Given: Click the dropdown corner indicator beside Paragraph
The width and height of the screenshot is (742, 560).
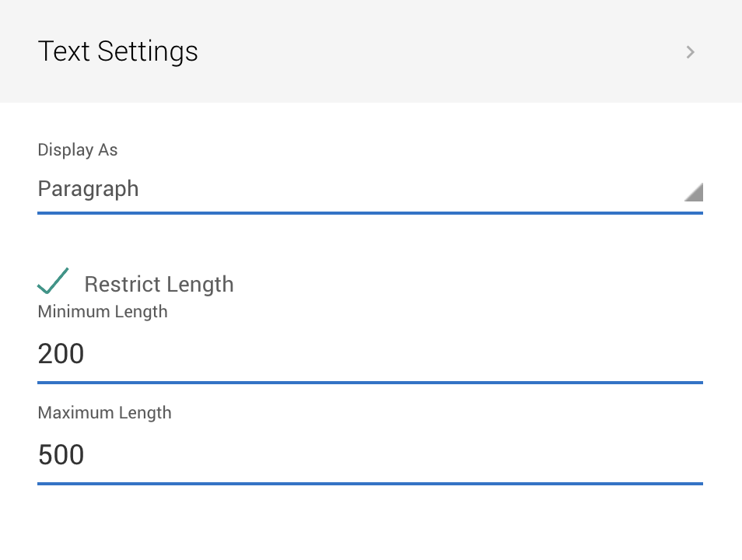Looking at the screenshot, I should 693,191.
